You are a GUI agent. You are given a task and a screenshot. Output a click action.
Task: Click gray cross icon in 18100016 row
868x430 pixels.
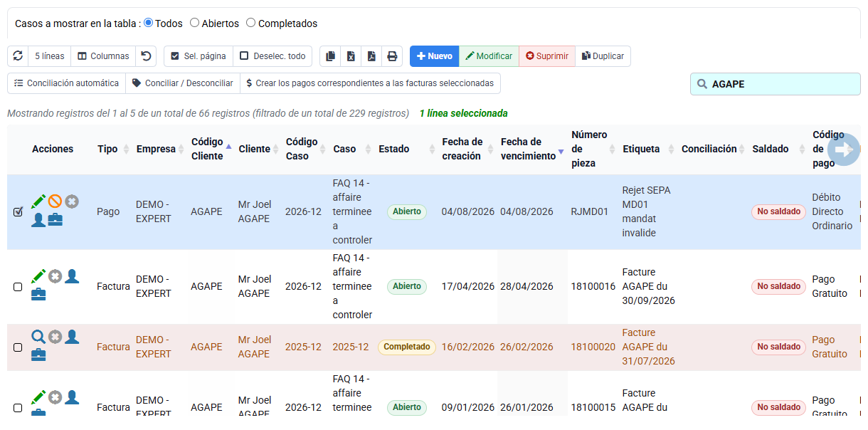point(55,276)
